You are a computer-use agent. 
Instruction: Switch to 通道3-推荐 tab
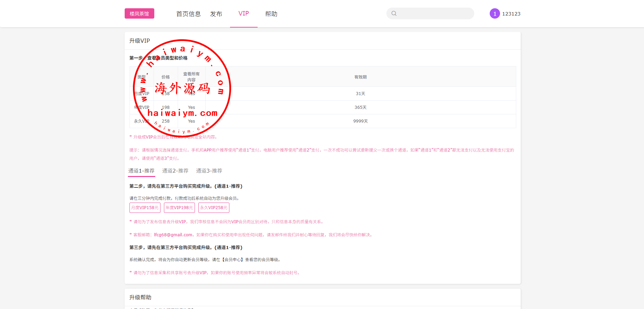click(209, 171)
